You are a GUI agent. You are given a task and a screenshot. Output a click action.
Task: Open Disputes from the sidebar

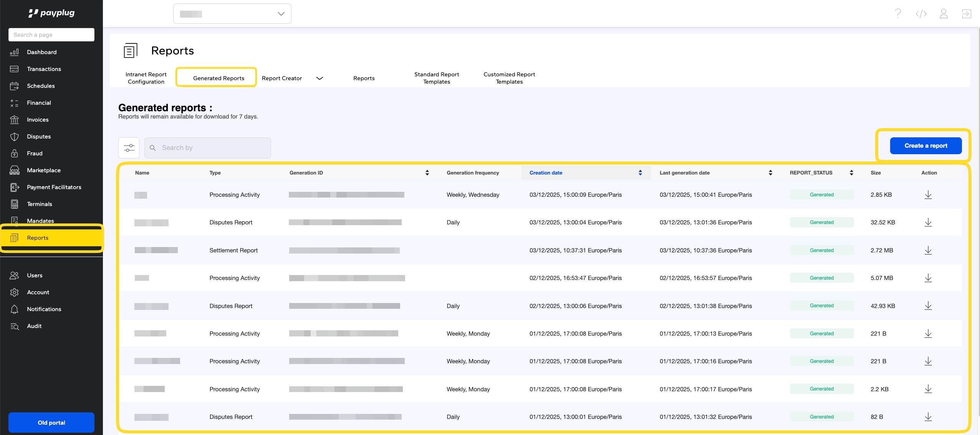[x=38, y=137]
